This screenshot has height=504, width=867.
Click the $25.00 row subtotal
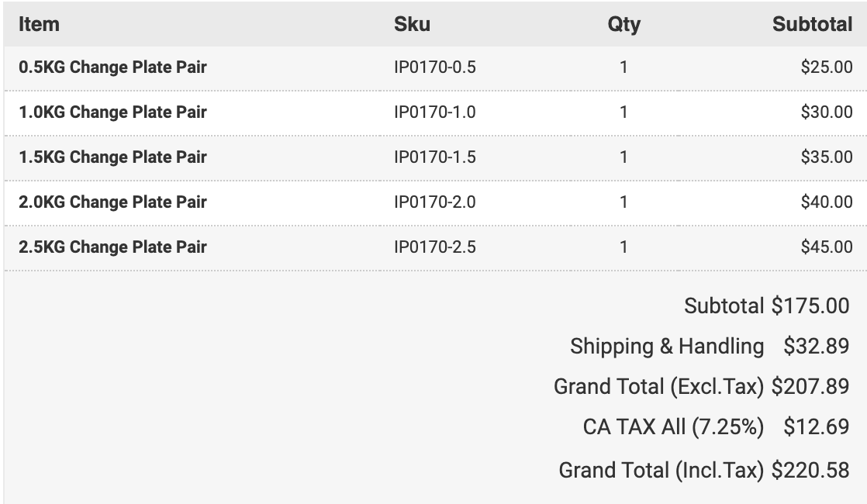(x=827, y=67)
